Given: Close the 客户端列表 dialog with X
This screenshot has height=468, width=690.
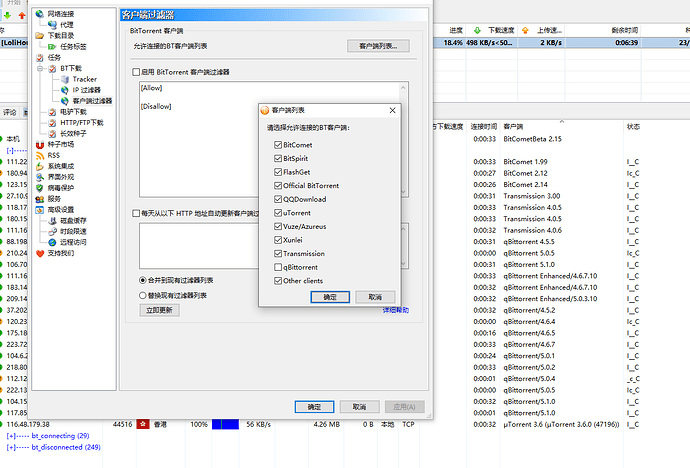Looking at the screenshot, I should coord(393,110).
